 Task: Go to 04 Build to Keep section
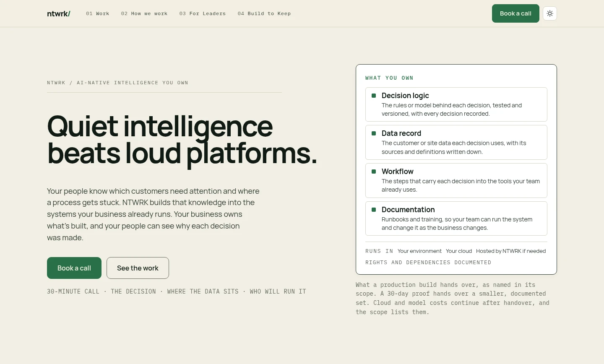tap(264, 13)
